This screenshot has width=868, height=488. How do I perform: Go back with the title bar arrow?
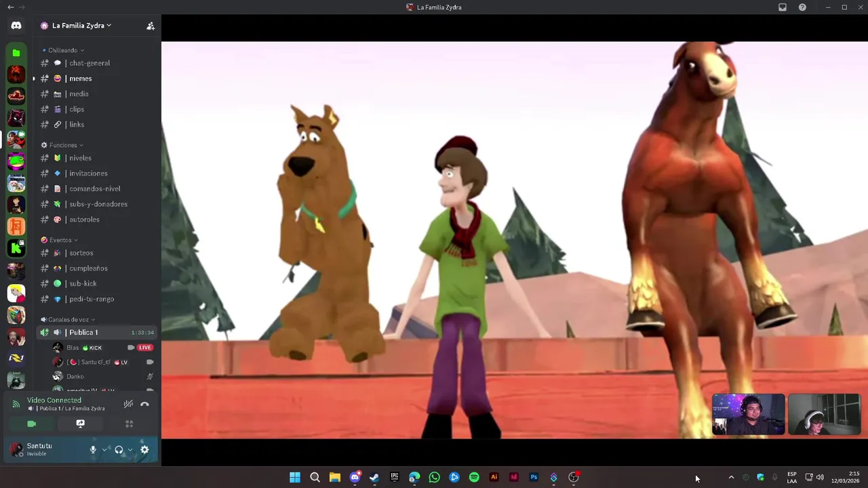coord(10,7)
